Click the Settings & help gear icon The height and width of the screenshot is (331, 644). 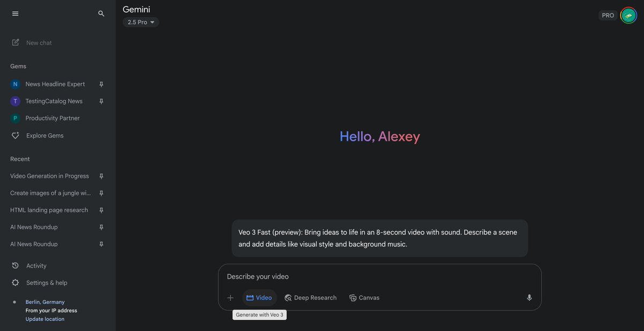16,283
